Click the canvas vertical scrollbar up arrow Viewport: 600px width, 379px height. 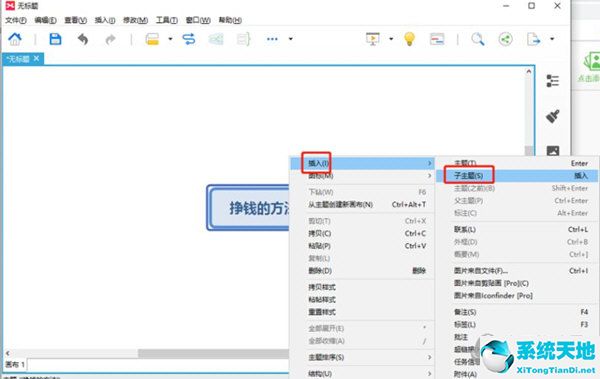point(528,71)
